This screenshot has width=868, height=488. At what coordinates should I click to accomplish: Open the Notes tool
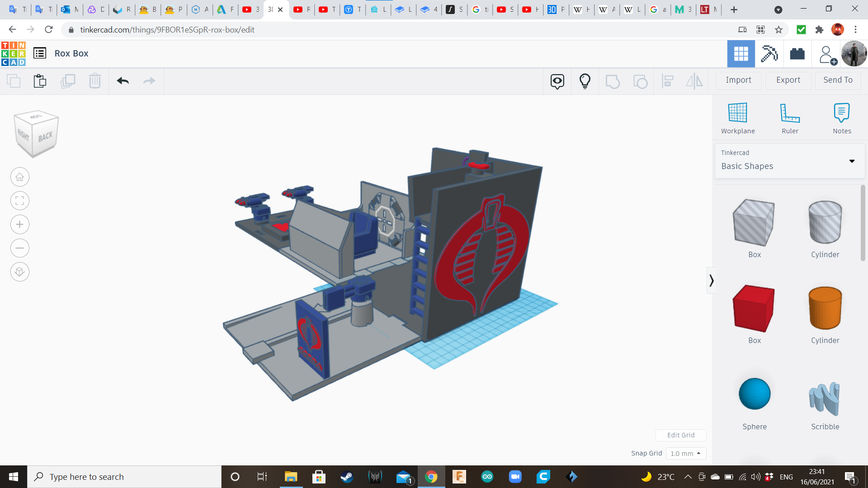pos(841,113)
